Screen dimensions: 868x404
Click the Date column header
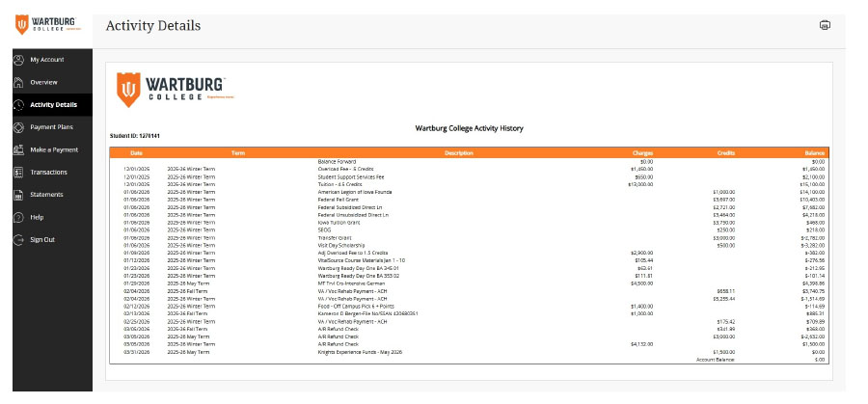(136, 152)
